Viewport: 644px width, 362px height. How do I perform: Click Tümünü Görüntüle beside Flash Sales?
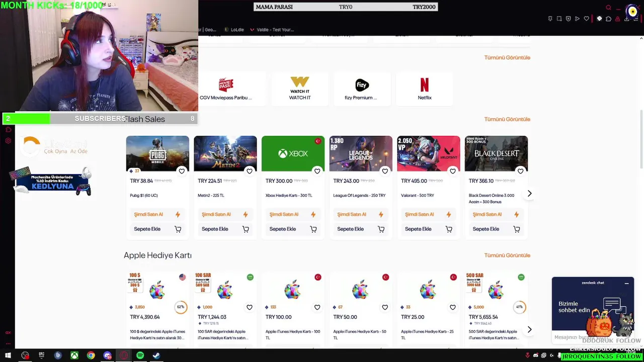point(507,119)
